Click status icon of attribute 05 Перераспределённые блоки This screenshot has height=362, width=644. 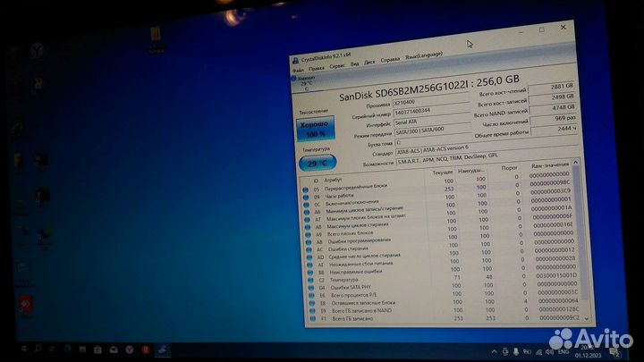click(305, 190)
